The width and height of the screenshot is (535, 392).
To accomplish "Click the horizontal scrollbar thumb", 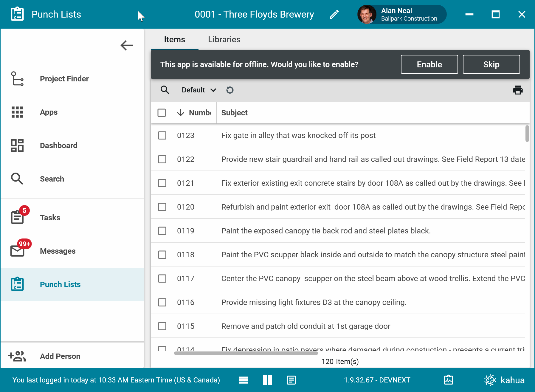I will 246,353.
